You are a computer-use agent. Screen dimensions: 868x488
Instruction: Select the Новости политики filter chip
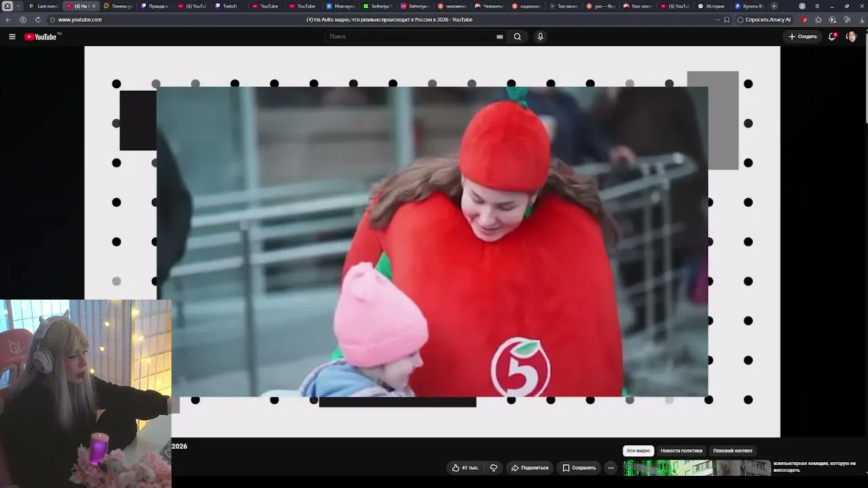(682, 451)
